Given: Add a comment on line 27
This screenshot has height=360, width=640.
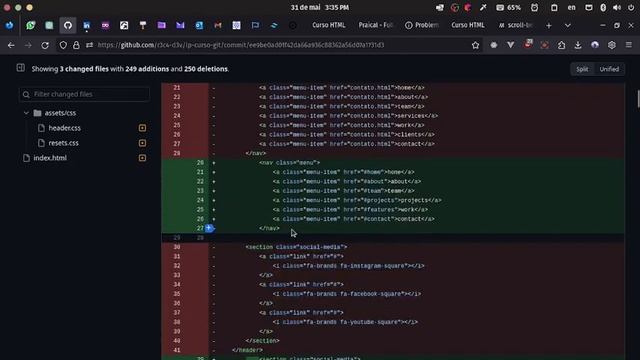Looking at the screenshot, I should pyautogui.click(x=209, y=228).
